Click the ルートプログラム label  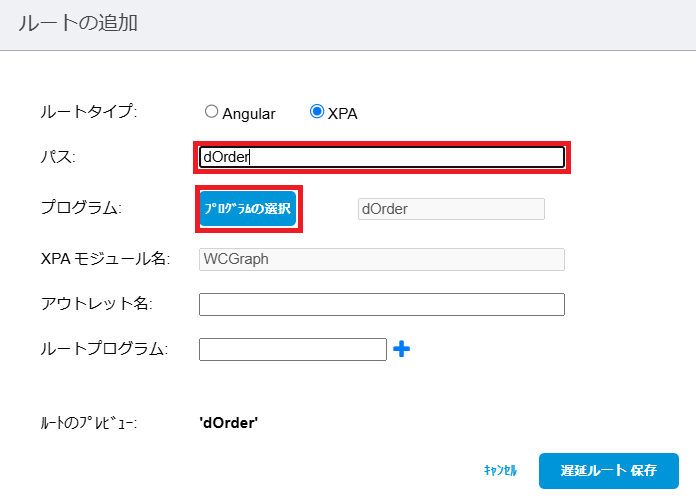[104, 349]
